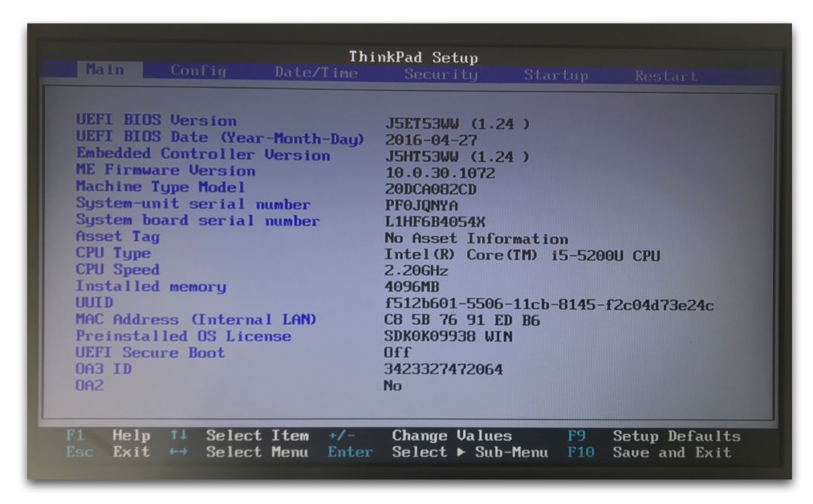Select the UUID label
This screenshot has height=504, width=813.
pos(94,302)
